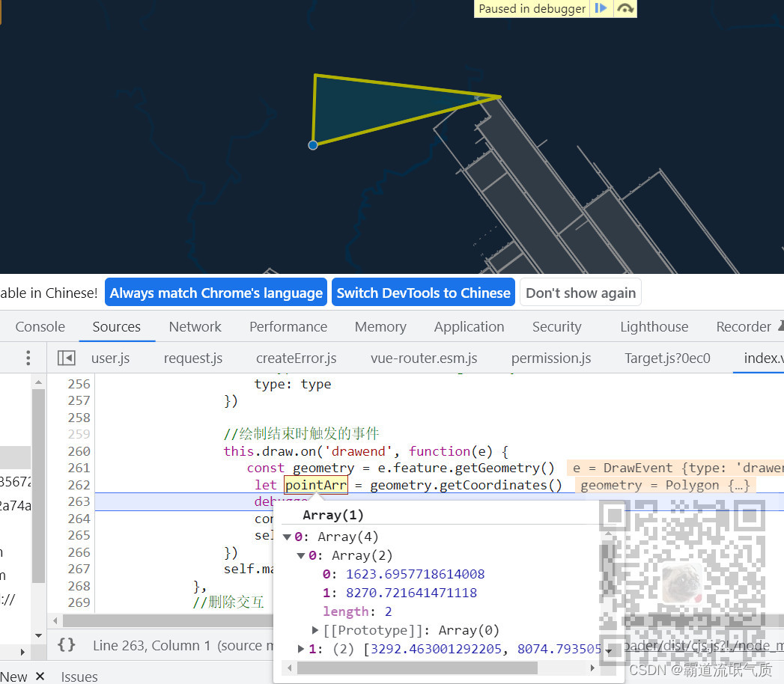Click the geometry = Polygon inline value
Screen dimensions: 784x684
pyautogui.click(x=665, y=485)
